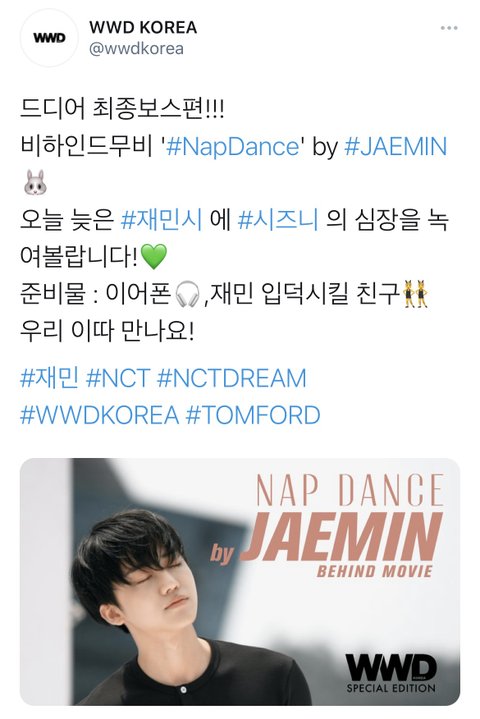Open the #시즈니 hashtag
480x719 pixels.
tap(278, 220)
